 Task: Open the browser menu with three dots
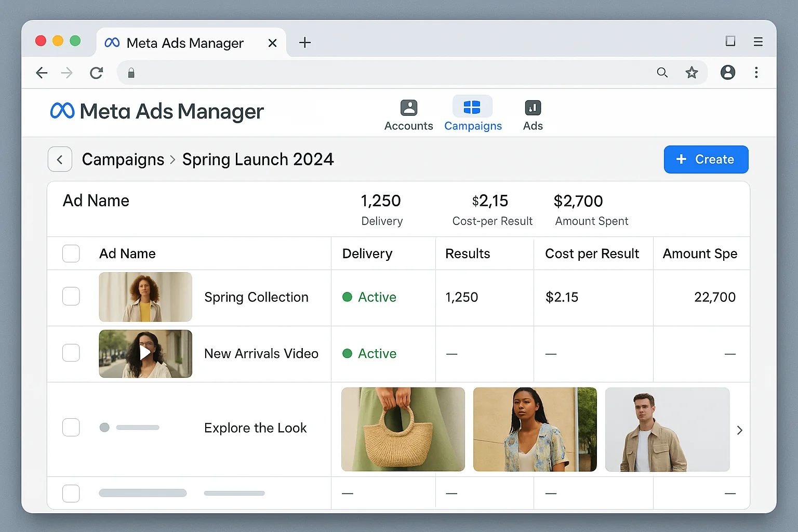pyautogui.click(x=756, y=73)
